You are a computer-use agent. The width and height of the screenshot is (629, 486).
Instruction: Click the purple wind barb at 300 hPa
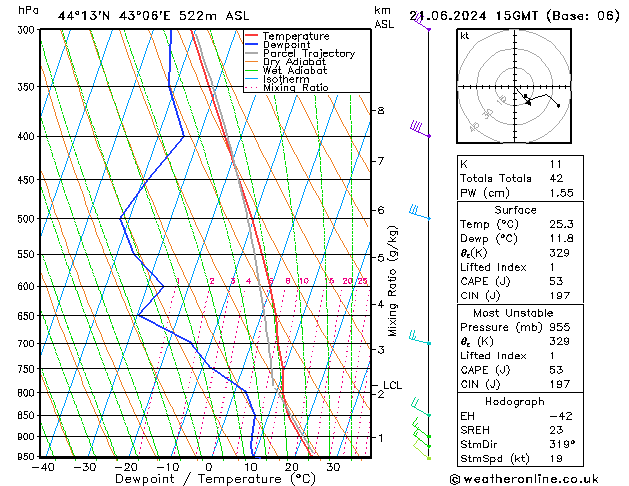(x=422, y=22)
